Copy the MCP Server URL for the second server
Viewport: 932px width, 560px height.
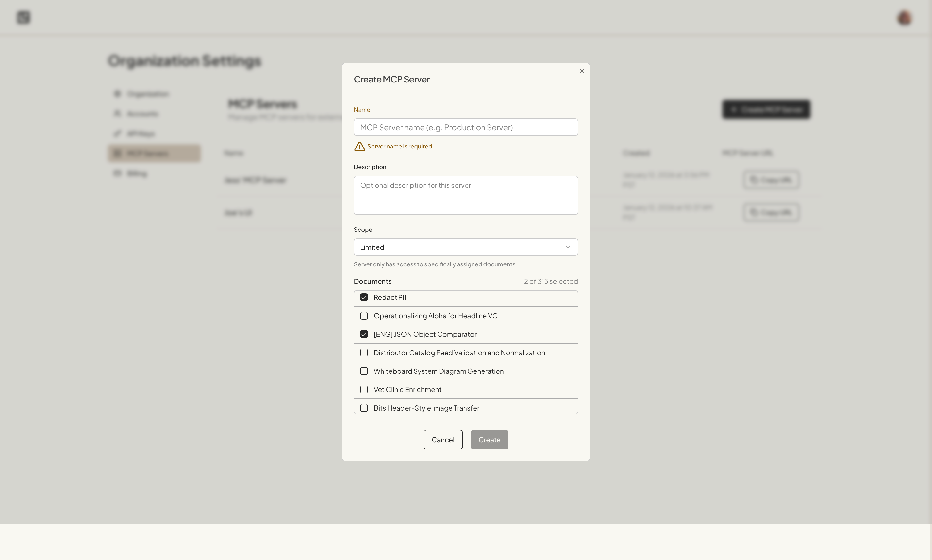(x=771, y=212)
